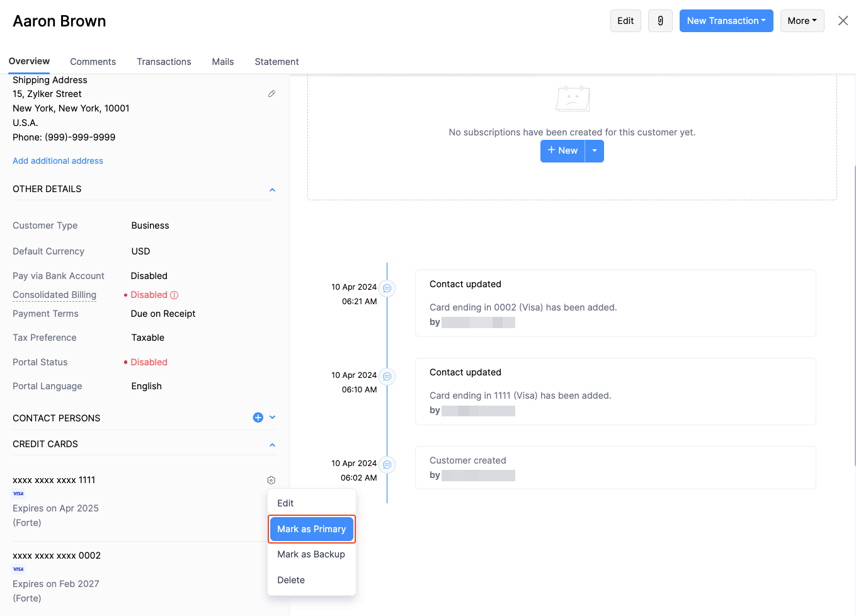Click the pencil icon beside Shipping Address
Viewport: 856px width, 616px height.
(x=271, y=94)
